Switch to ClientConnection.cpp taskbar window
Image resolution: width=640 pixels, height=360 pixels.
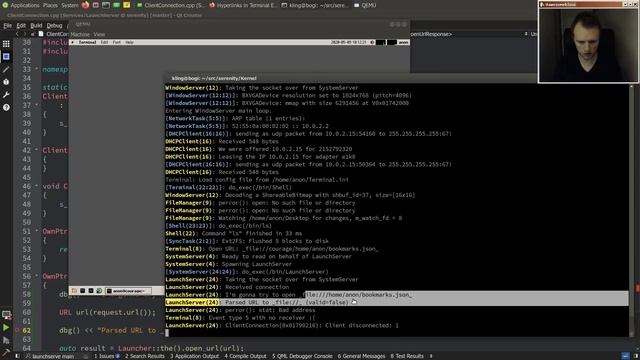click(171, 5)
